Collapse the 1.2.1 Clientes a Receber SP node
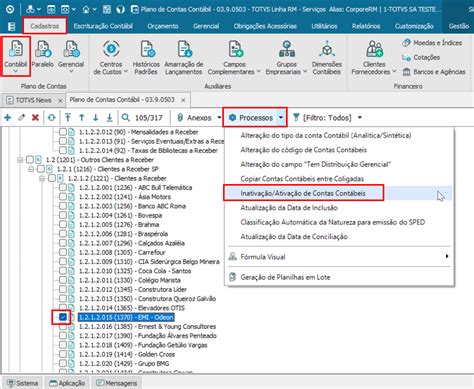Screen dimensions: 474x389 [x=31, y=169]
